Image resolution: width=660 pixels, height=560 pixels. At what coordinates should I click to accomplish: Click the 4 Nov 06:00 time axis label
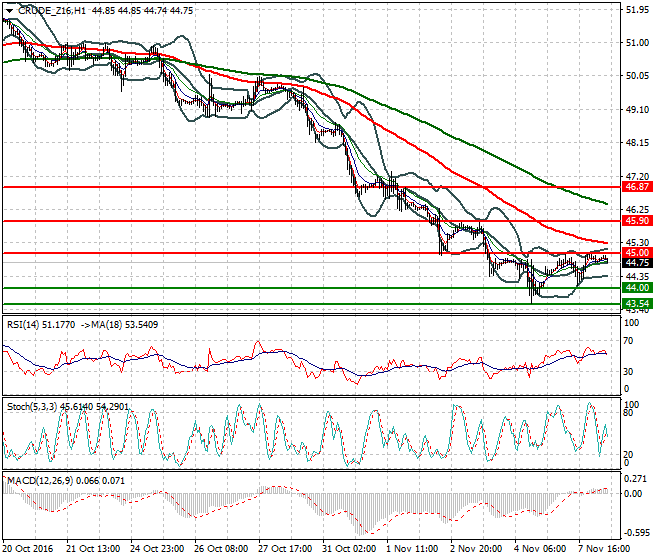[x=540, y=549]
